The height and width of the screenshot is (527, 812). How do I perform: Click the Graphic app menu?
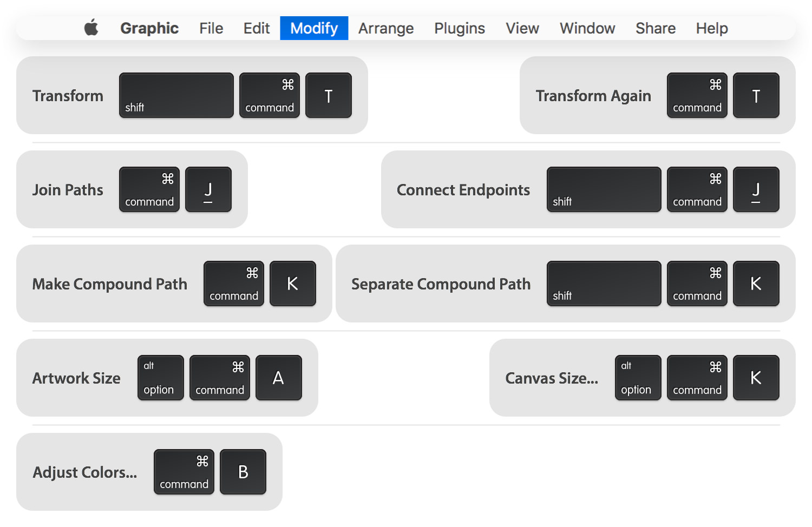[149, 28]
